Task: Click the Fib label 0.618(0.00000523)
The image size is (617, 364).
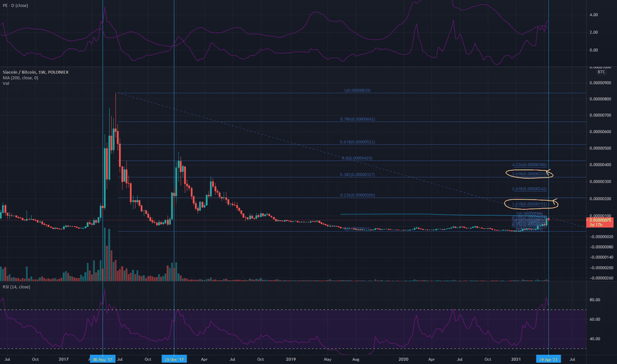Action: 357,142
